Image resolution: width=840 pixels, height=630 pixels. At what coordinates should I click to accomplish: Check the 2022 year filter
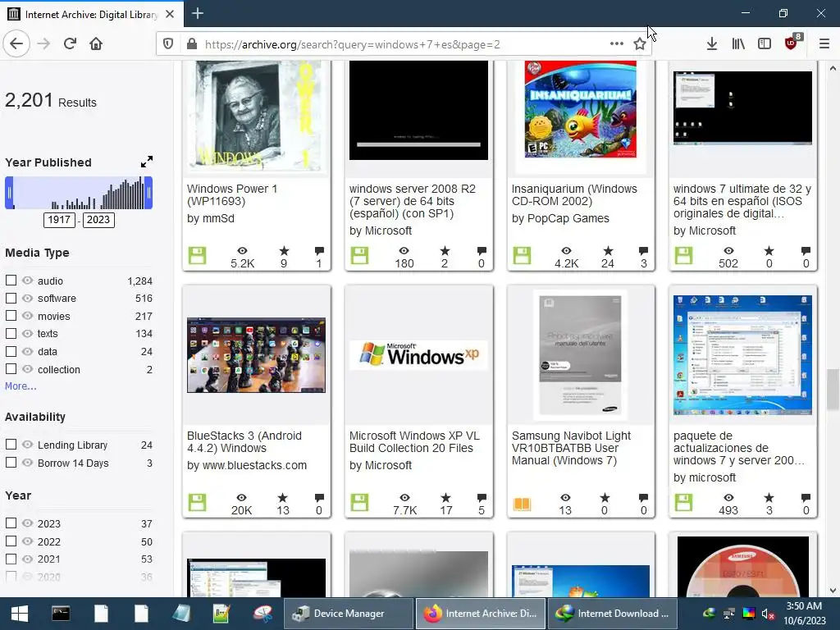click(x=11, y=541)
